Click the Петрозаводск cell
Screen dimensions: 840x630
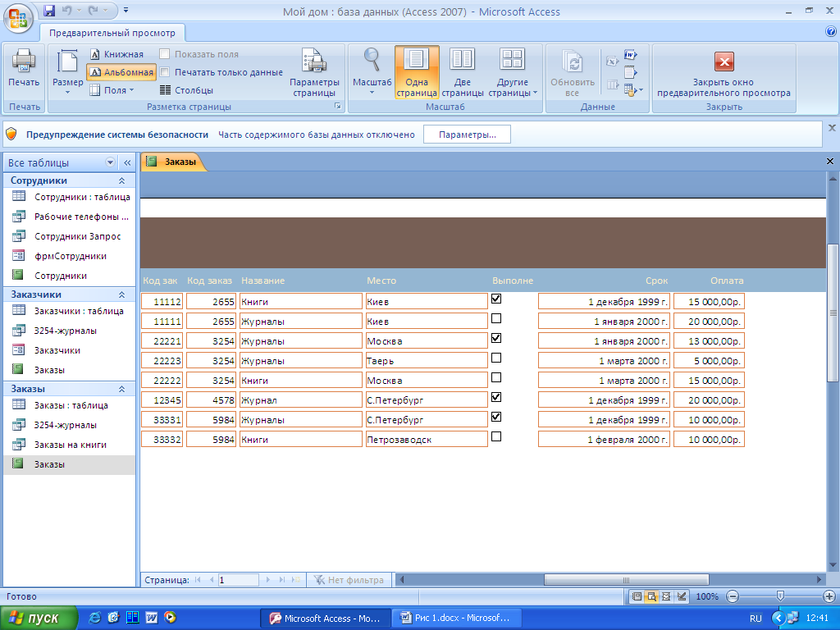coord(427,440)
